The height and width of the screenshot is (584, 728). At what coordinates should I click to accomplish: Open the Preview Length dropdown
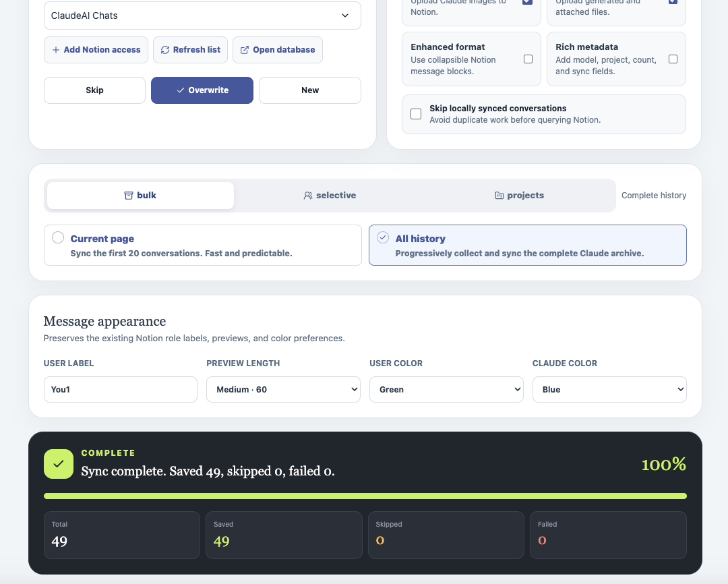pos(283,389)
